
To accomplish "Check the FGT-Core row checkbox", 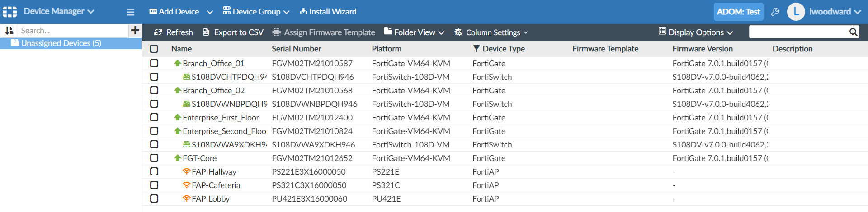I will coord(154,158).
